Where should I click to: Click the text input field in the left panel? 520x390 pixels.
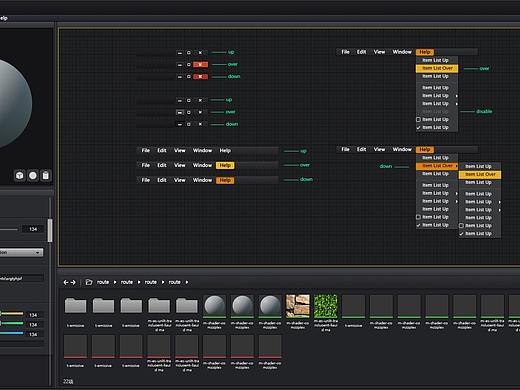(22, 278)
